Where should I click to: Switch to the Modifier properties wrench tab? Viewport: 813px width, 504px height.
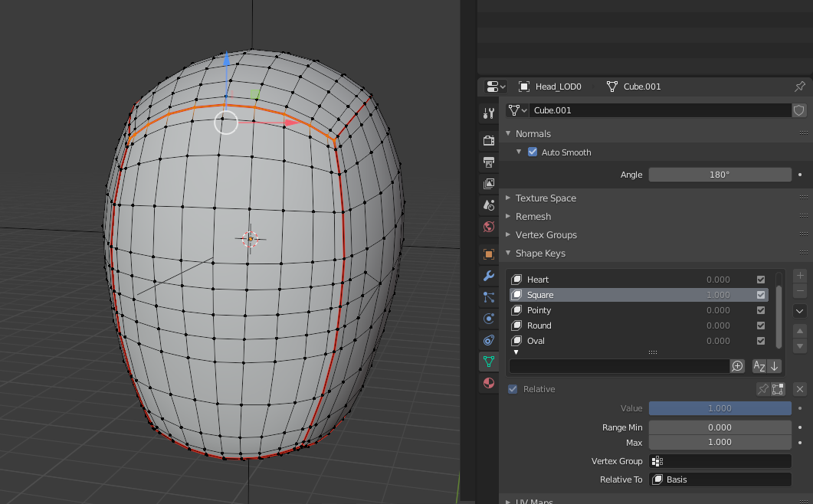pyautogui.click(x=489, y=277)
